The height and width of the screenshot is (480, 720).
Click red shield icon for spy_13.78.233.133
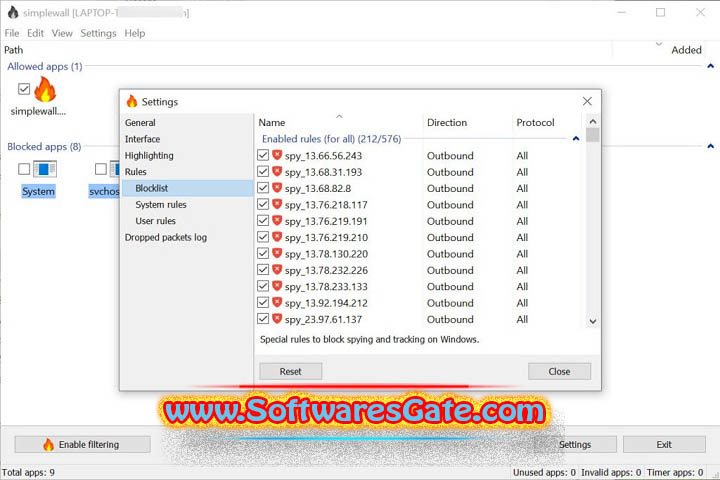(277, 286)
